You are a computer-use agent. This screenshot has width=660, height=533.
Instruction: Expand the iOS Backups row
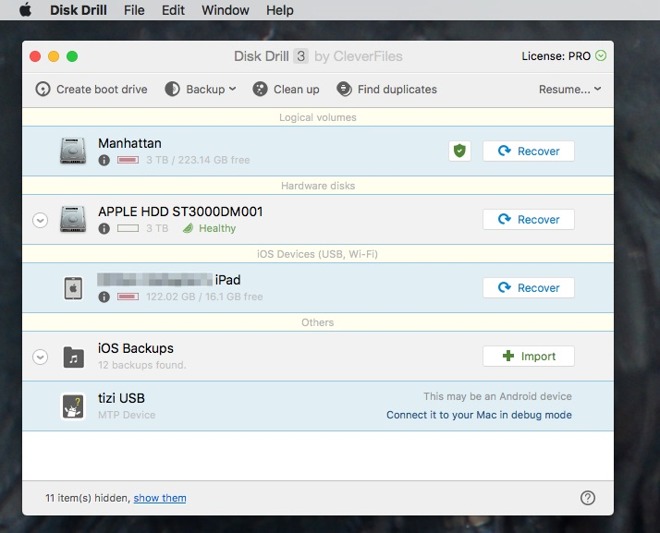pyautogui.click(x=40, y=357)
